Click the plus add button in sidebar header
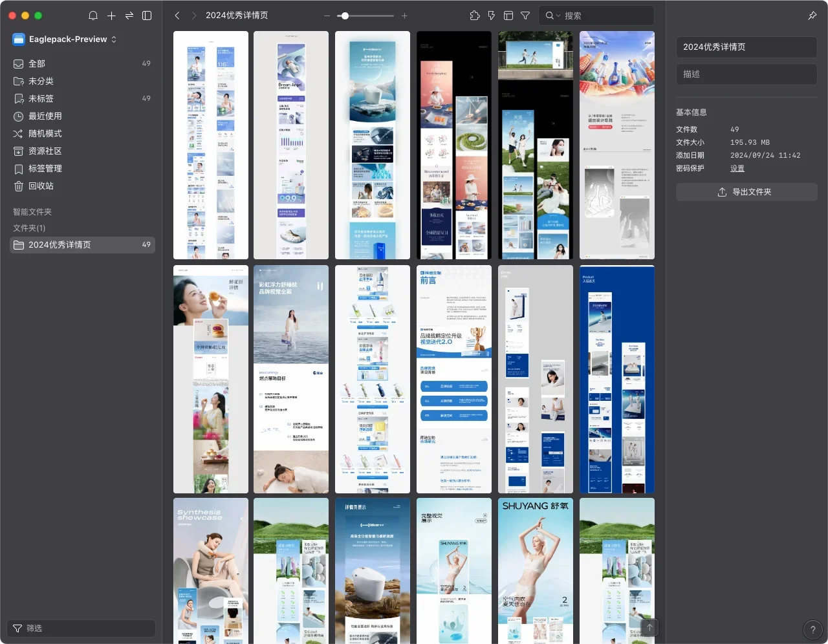Image resolution: width=828 pixels, height=644 pixels. 111,16
